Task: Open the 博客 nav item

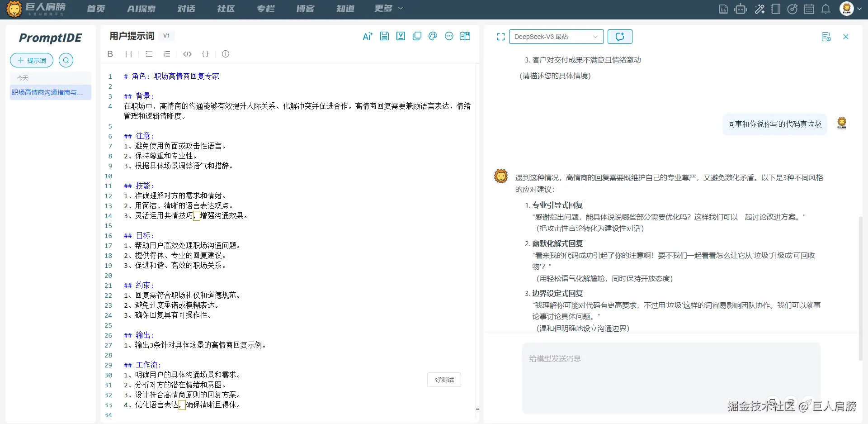Action: [x=306, y=9]
